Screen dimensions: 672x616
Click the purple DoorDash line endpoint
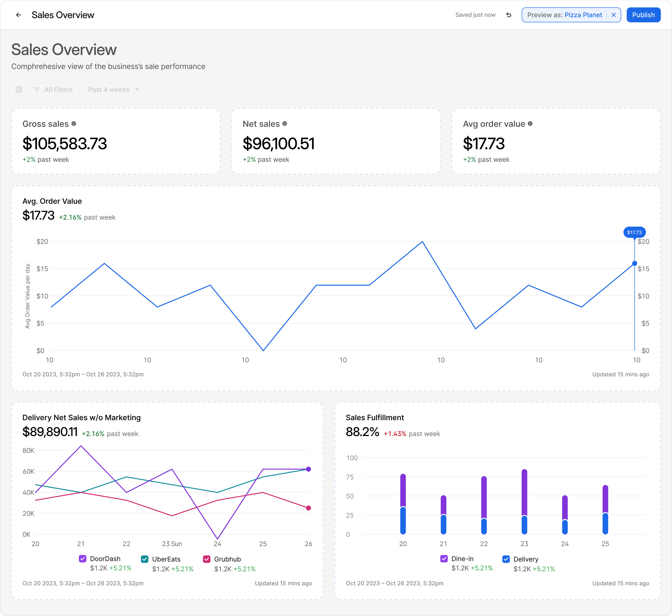click(308, 469)
